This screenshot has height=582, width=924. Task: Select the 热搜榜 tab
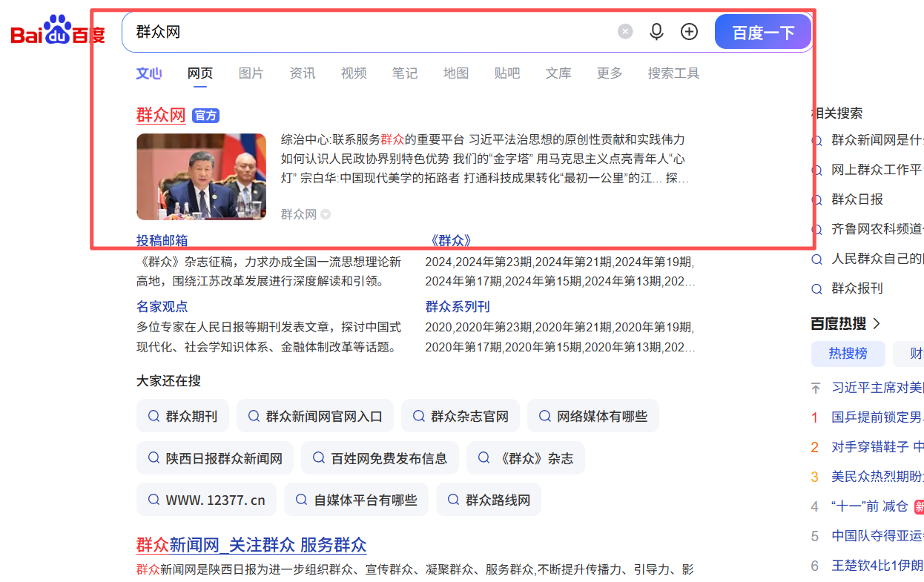(848, 354)
